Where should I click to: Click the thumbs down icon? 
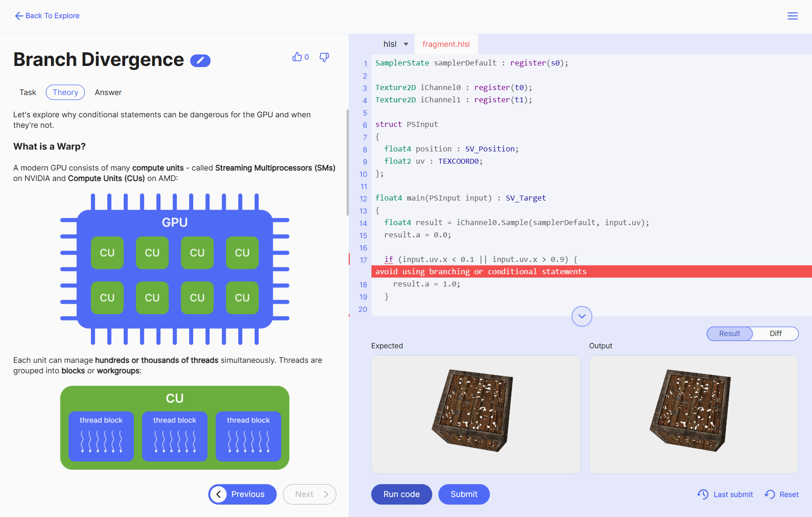click(x=324, y=57)
